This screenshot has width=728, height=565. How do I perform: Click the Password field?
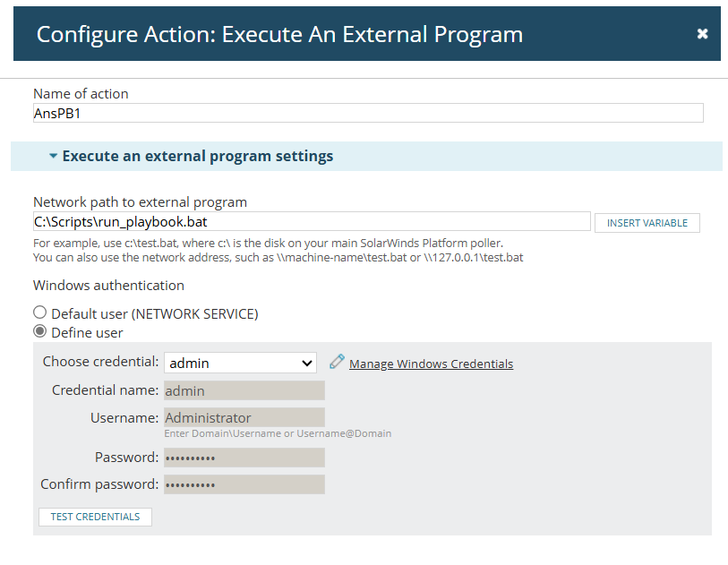click(x=244, y=458)
